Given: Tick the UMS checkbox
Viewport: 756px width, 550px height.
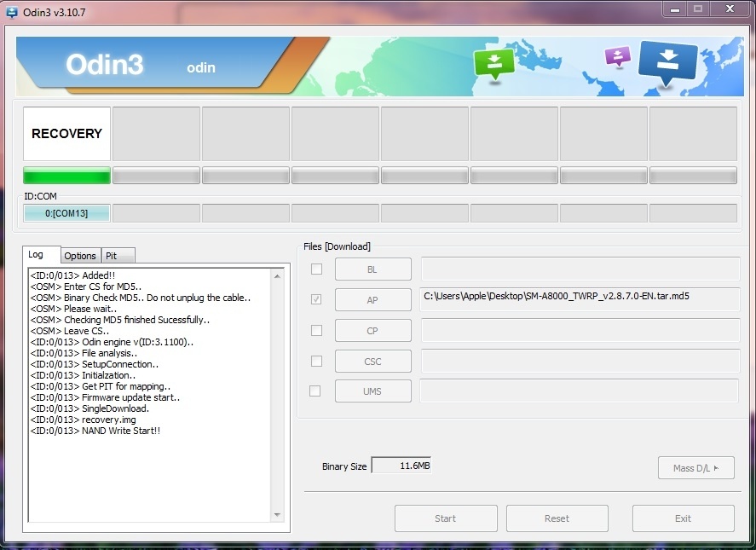Looking at the screenshot, I should click(x=315, y=391).
